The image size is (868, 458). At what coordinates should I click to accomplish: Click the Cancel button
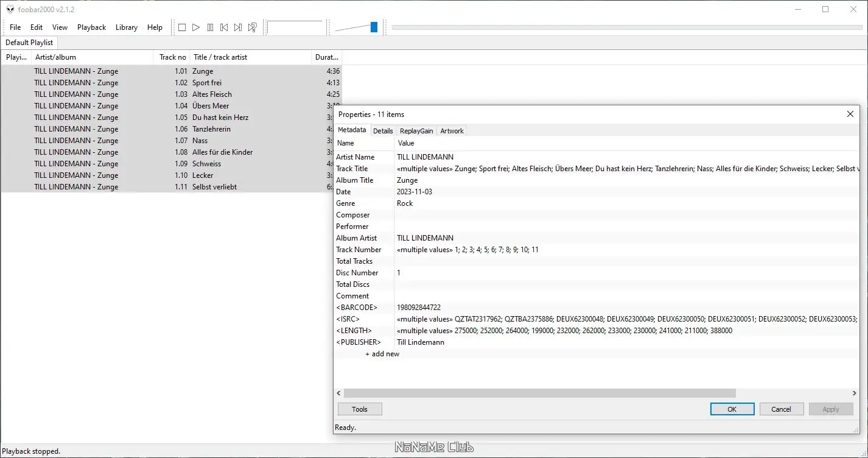781,409
